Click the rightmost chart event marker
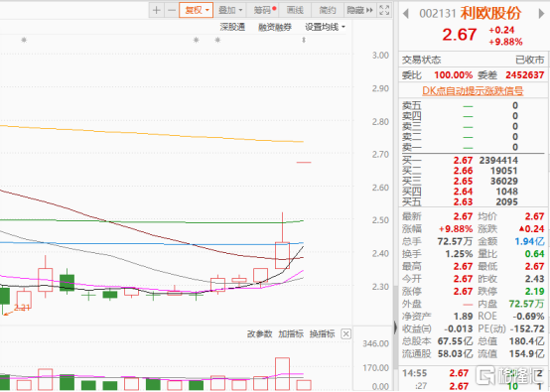Image resolution: width=550 pixels, height=392 pixels. pos(304,40)
